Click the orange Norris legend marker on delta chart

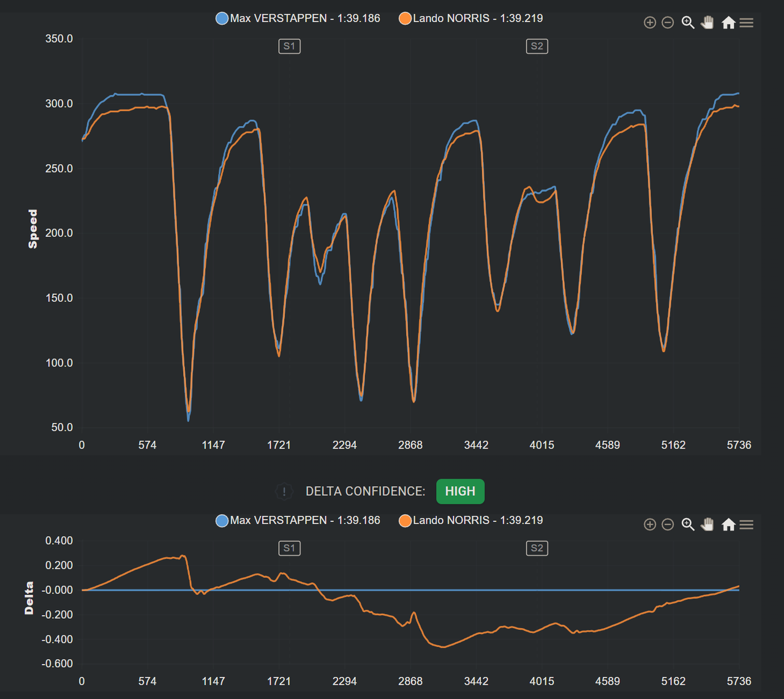(x=405, y=520)
